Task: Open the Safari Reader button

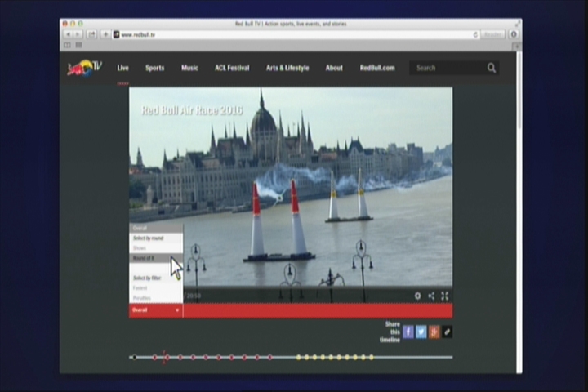Action: (x=492, y=34)
